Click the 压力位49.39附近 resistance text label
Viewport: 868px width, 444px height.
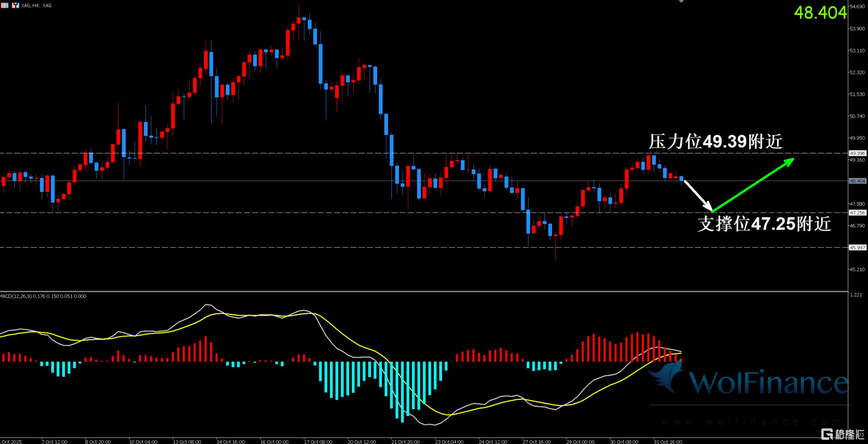click(715, 142)
